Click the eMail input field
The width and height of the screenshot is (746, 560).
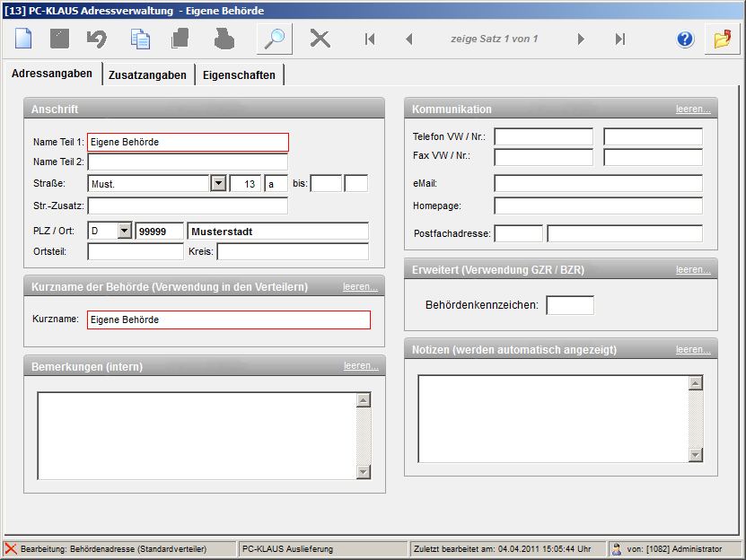[598, 183]
